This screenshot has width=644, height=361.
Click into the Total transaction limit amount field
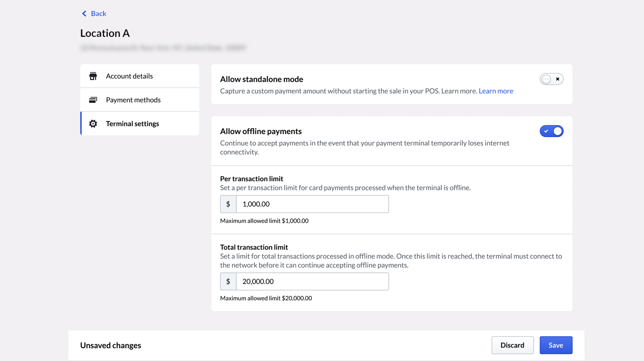coord(312,281)
